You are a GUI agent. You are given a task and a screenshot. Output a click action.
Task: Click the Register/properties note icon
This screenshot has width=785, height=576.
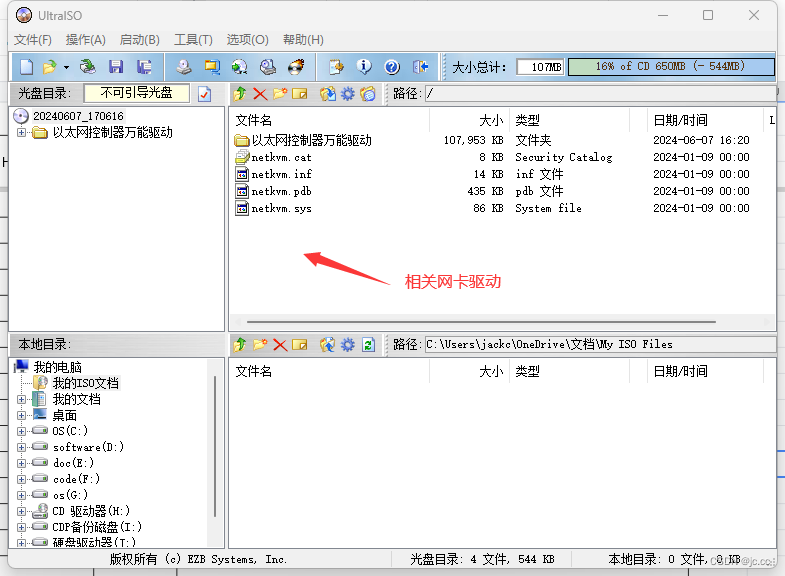(336, 67)
